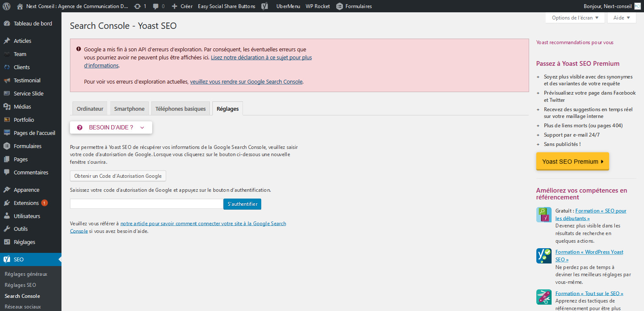Viewport: 644px width, 311px height.
Task: Click the Utilisateurs person icon
Action: pyautogui.click(x=7, y=216)
